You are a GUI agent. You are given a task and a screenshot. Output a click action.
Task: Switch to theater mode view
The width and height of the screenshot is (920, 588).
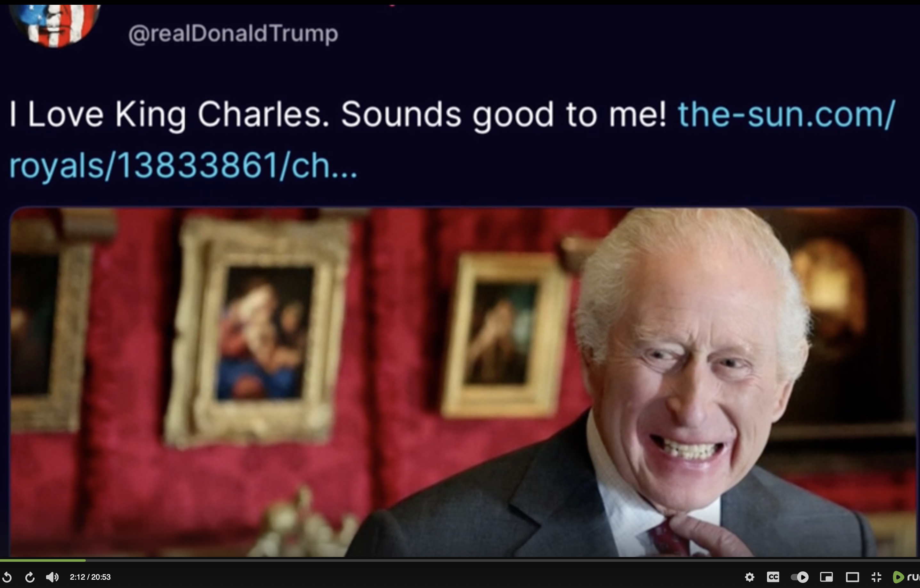click(x=852, y=577)
